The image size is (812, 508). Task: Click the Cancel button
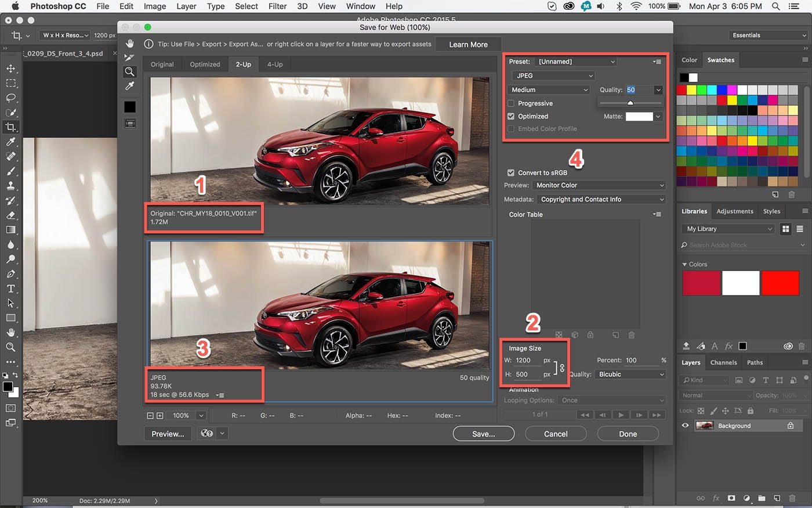tap(556, 434)
